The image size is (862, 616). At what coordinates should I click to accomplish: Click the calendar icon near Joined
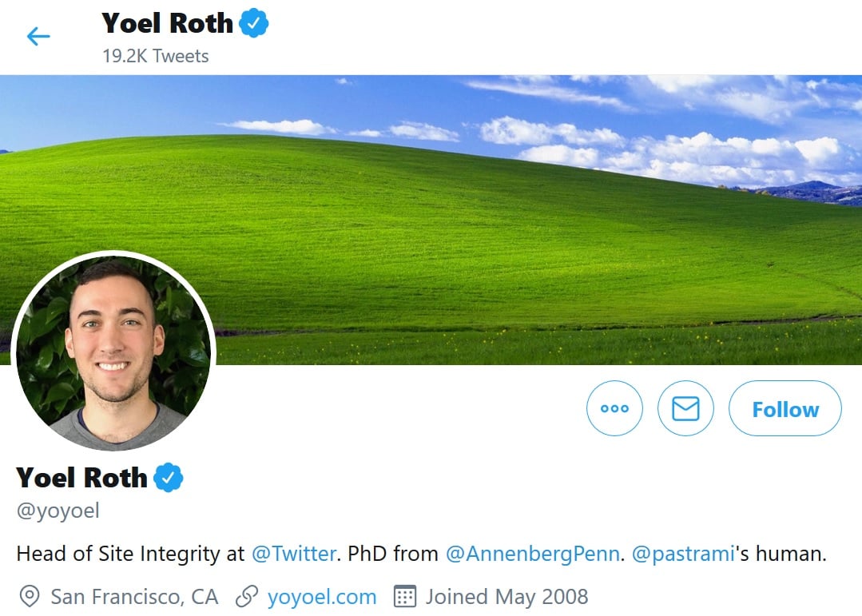(406, 596)
